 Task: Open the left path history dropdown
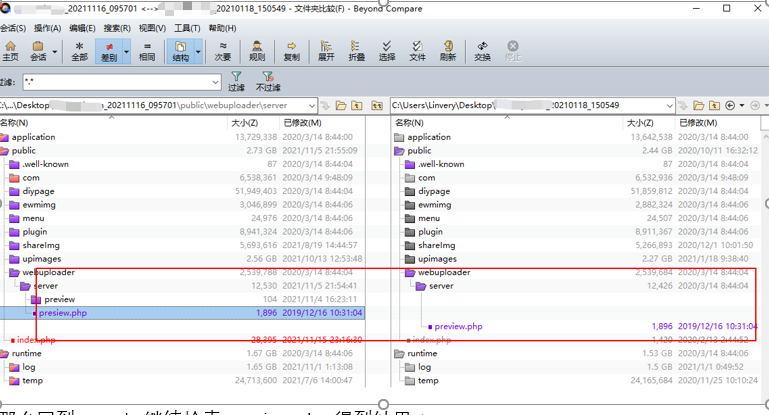point(312,105)
